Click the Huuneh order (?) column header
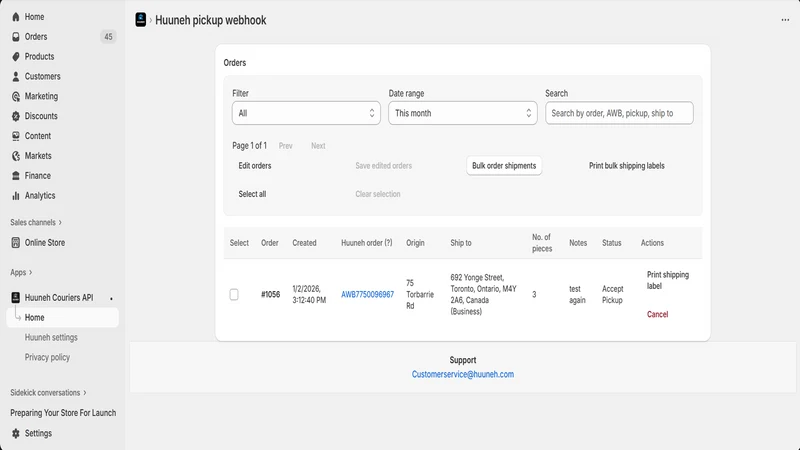This screenshot has width=800, height=450. pyautogui.click(x=366, y=243)
